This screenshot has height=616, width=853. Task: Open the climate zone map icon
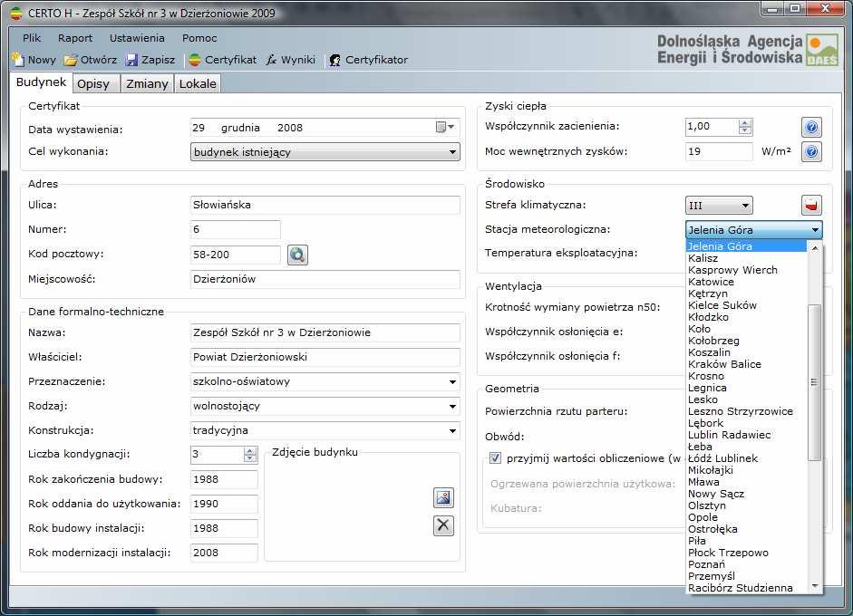point(811,206)
